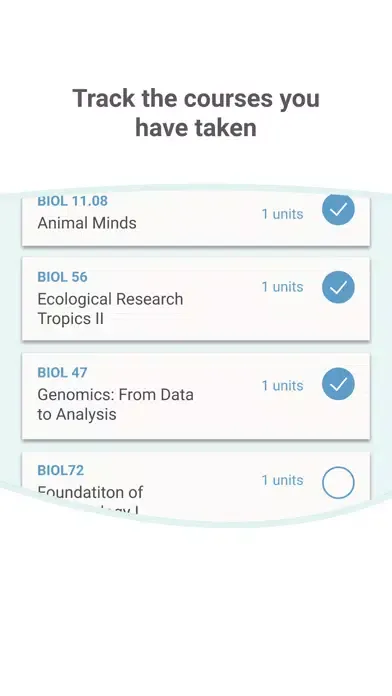
Task: Click the 1 units label for BIOL 56
Action: tap(282, 287)
